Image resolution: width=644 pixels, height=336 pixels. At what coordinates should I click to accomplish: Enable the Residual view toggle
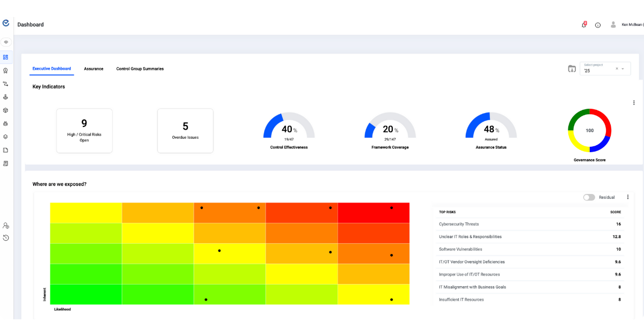point(589,197)
